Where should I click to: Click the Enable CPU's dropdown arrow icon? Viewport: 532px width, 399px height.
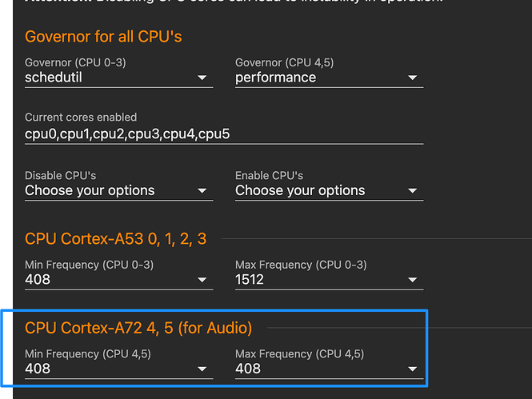pos(412,190)
